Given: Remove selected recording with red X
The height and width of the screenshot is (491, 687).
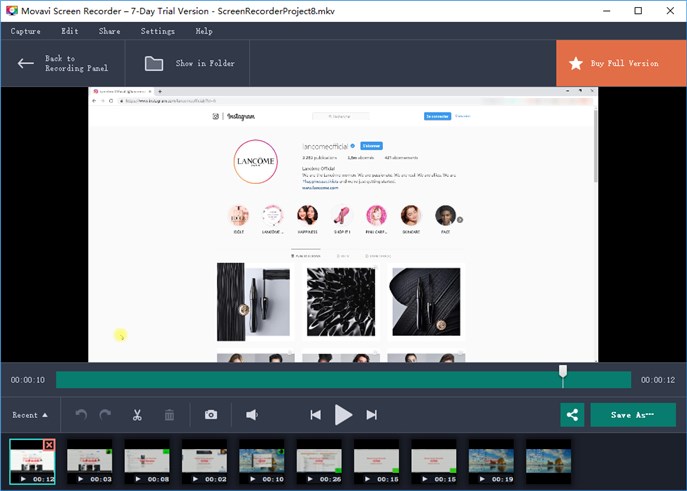Looking at the screenshot, I should (x=49, y=445).
